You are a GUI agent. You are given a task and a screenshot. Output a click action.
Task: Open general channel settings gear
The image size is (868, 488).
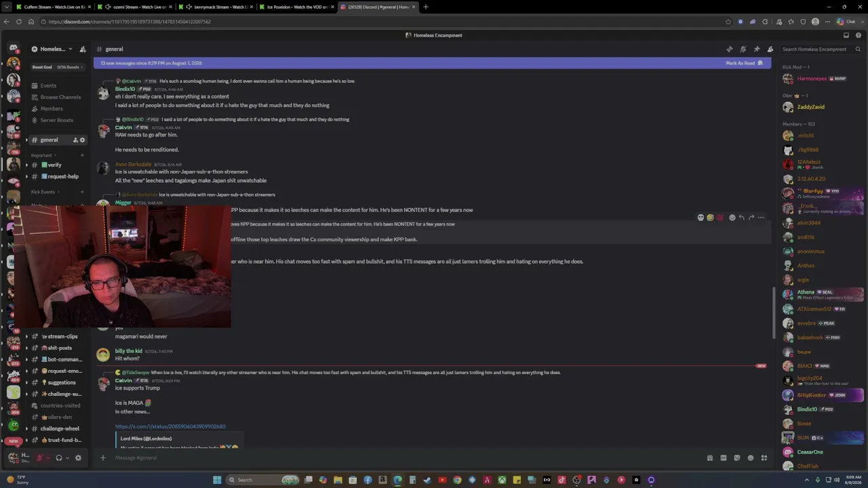click(x=83, y=140)
